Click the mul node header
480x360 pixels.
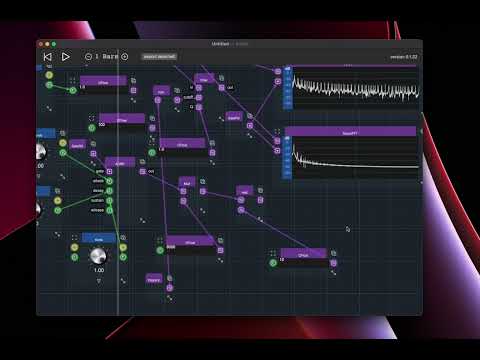coord(187,183)
